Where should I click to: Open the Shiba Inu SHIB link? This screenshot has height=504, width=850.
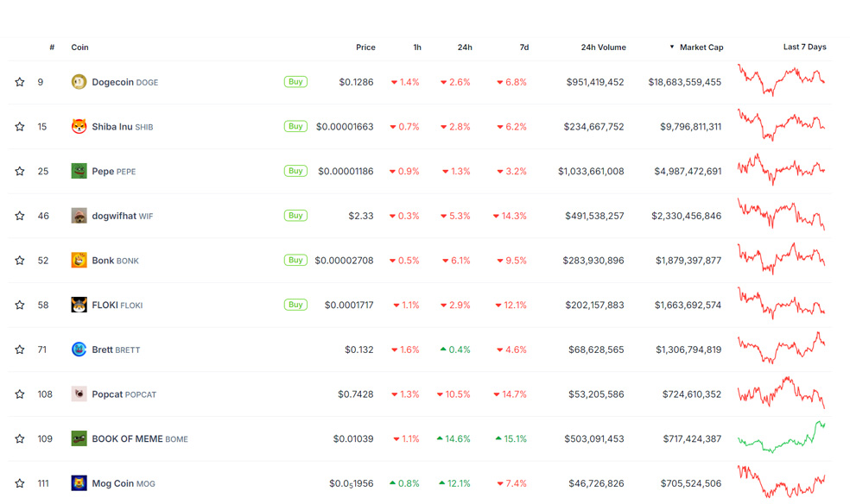click(123, 127)
